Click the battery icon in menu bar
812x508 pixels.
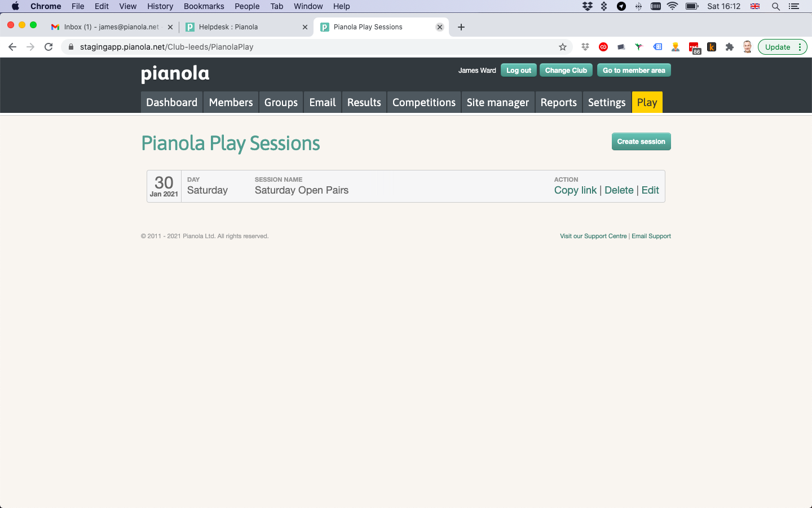(692, 6)
